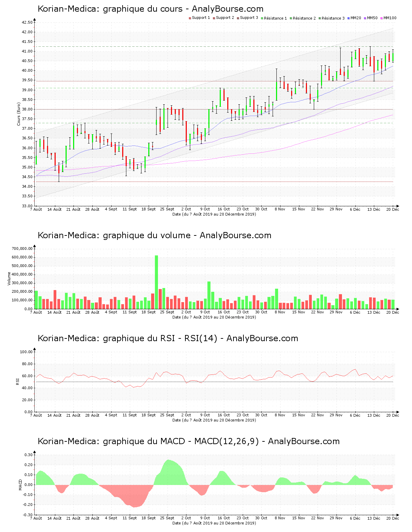Click the 'Cours (Euro)' y-axis label

19,114
